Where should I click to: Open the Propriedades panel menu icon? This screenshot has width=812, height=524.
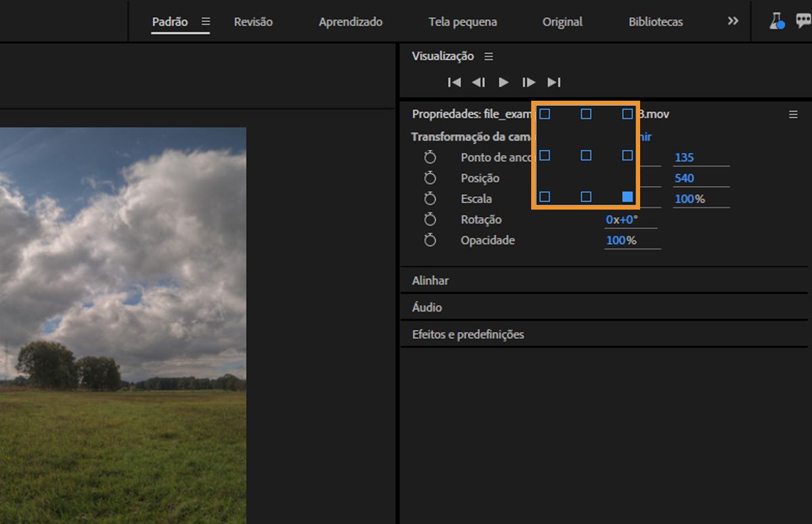tap(793, 115)
